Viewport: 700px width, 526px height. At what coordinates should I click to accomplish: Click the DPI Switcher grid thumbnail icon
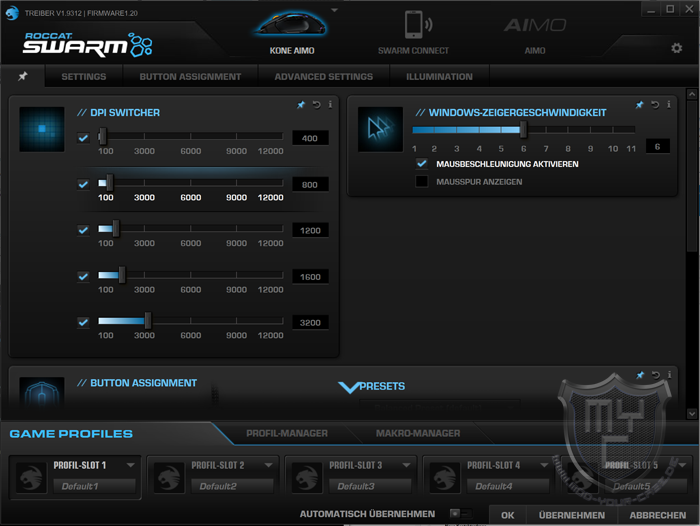[x=42, y=129]
